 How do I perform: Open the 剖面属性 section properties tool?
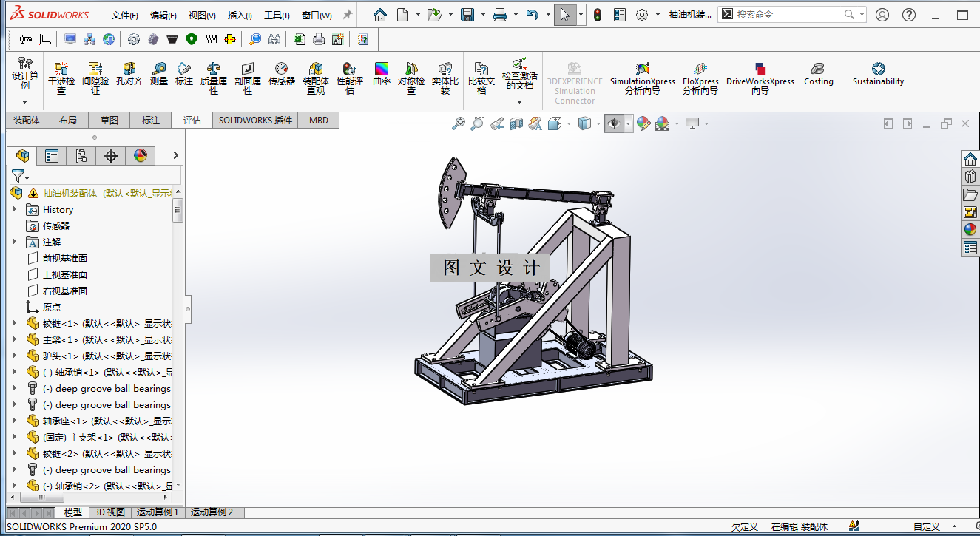coord(248,78)
